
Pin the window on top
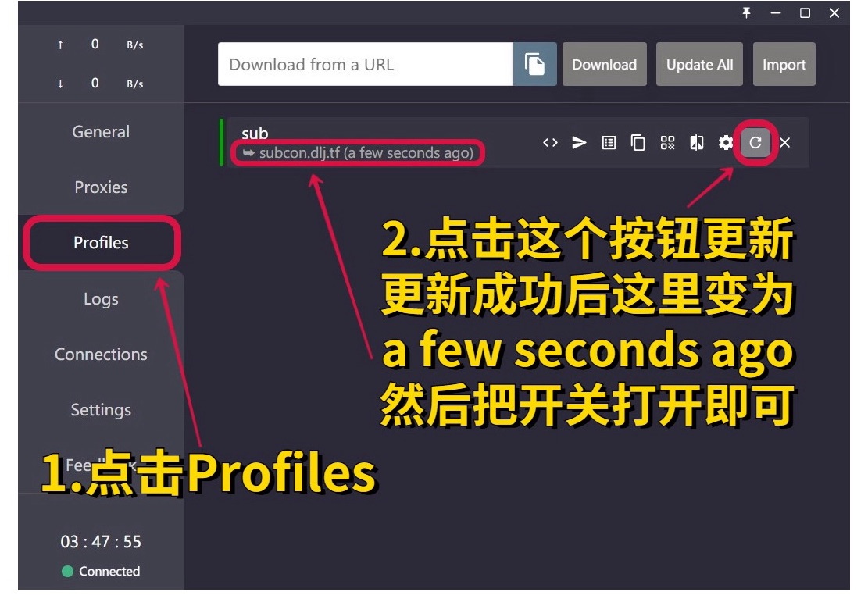746,12
